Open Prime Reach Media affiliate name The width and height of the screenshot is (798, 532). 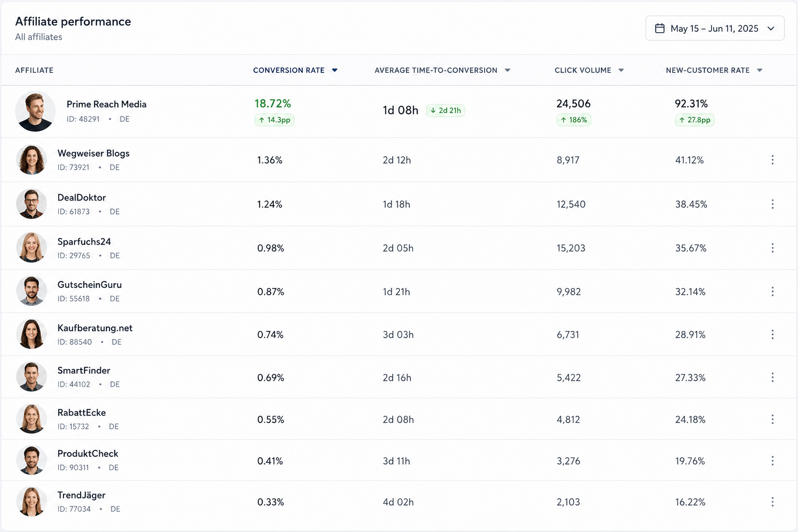pyautogui.click(x=107, y=104)
